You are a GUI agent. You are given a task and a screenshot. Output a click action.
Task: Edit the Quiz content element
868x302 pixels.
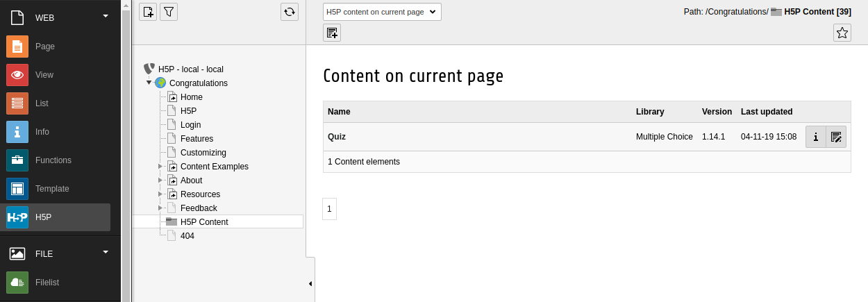[836, 137]
